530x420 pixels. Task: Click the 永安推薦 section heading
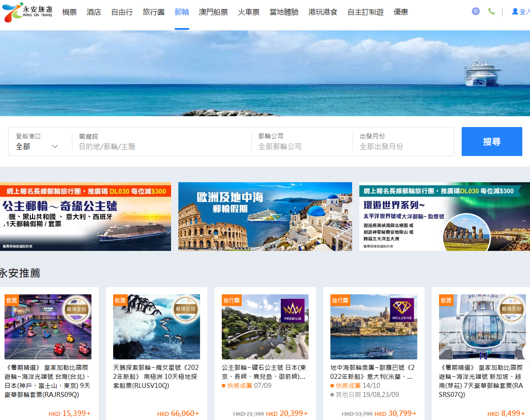coord(20,273)
